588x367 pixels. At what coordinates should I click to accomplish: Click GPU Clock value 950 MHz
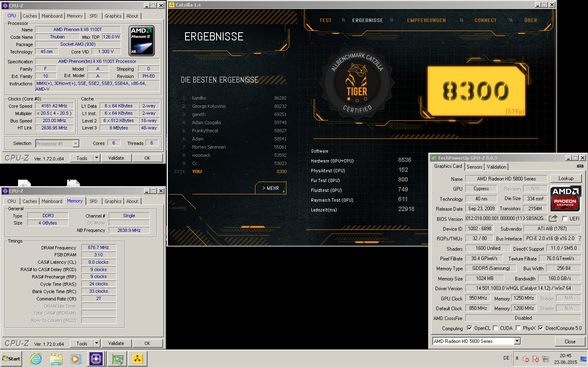click(x=478, y=298)
